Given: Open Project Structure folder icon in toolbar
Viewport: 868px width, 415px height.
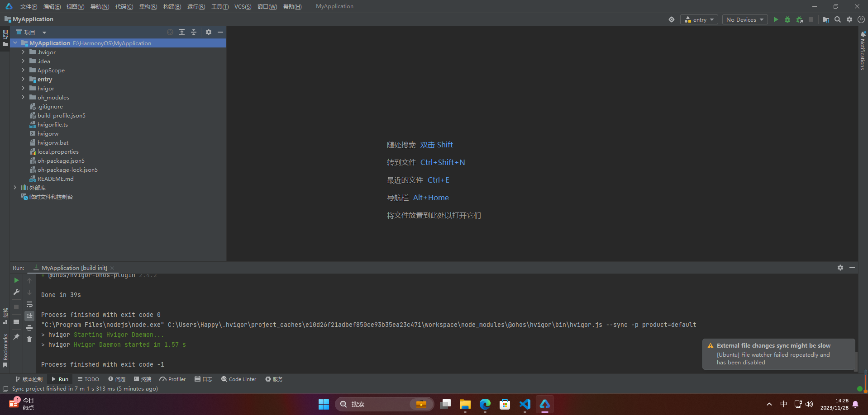Looking at the screenshot, I should pos(826,19).
